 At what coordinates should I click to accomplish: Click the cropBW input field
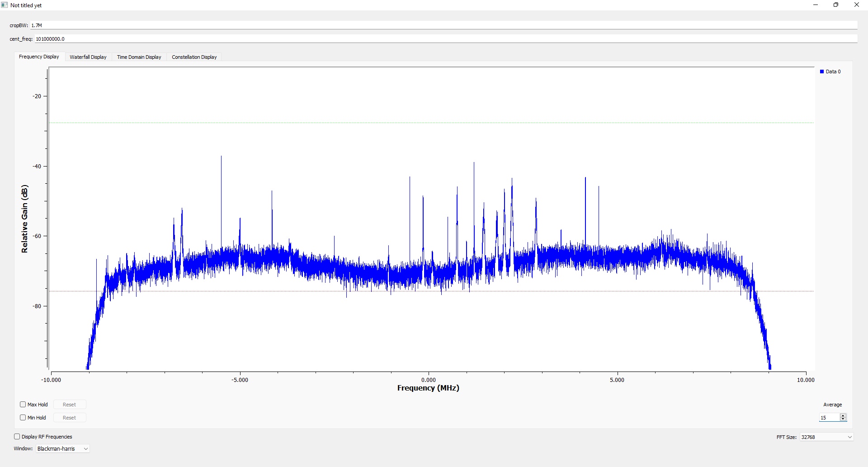point(443,25)
